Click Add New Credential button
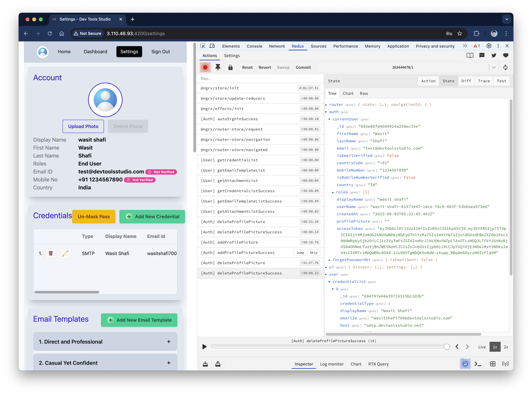The width and height of the screenshot is (532, 395). (152, 217)
